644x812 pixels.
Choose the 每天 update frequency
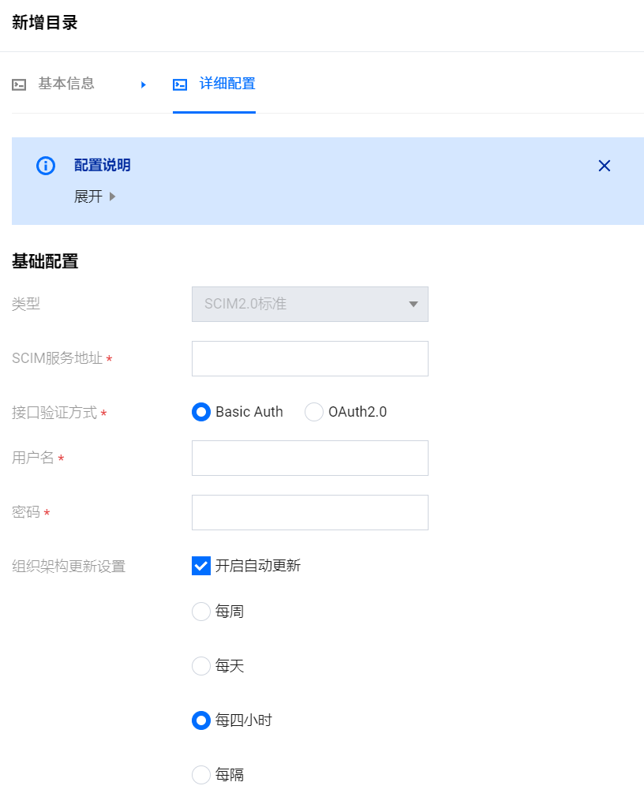click(201, 666)
